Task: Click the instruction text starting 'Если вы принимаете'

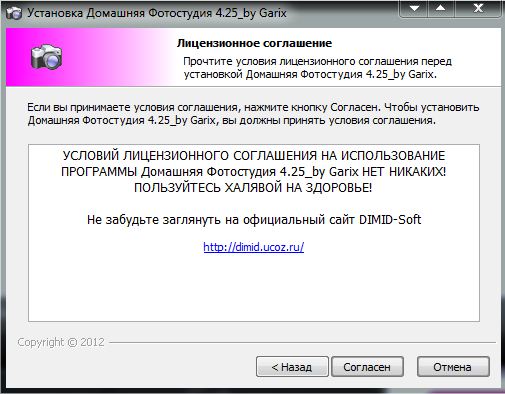Action: [253, 114]
